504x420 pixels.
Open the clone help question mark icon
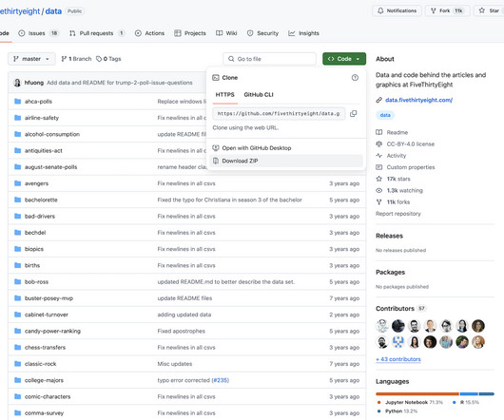tap(355, 77)
